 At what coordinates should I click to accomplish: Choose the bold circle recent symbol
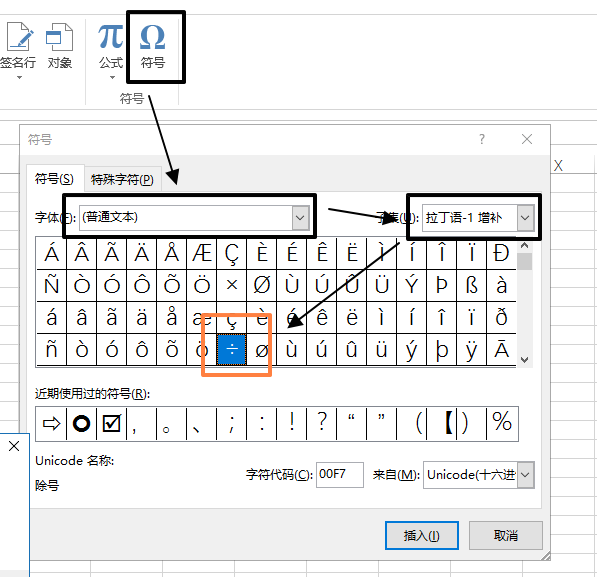[81, 424]
